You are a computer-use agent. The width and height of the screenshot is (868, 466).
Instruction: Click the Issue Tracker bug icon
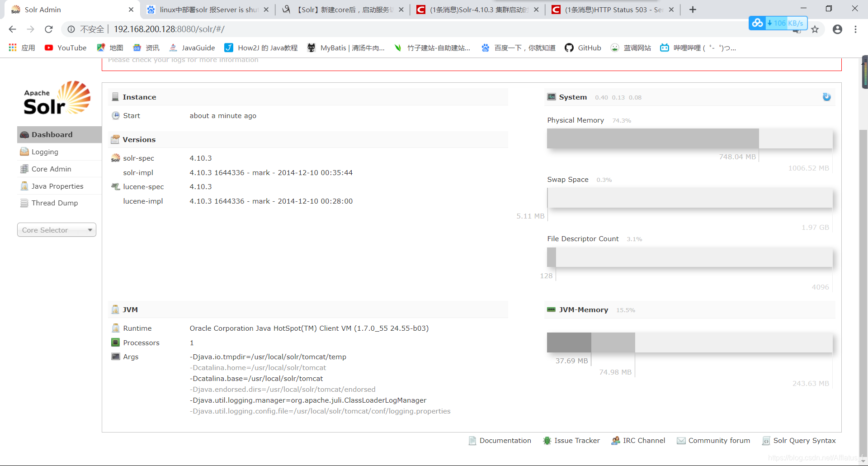[547, 441]
